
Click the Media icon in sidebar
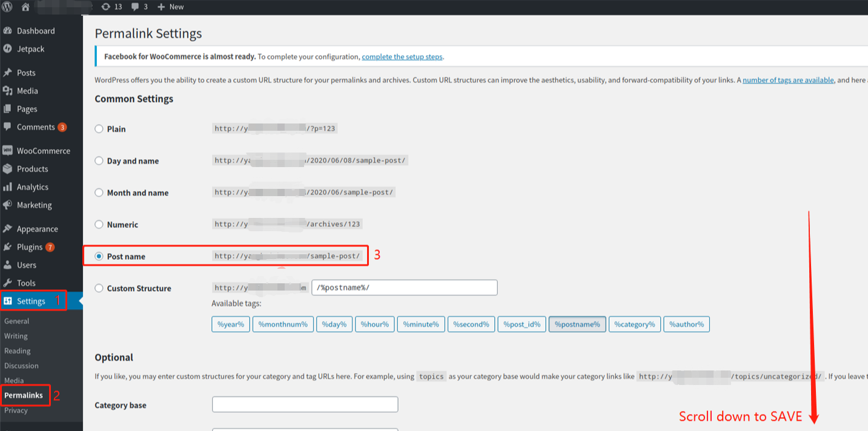7,91
